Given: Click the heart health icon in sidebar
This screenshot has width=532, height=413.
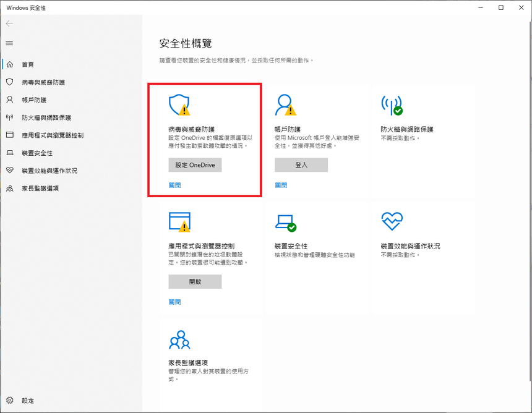Looking at the screenshot, I should (10, 170).
